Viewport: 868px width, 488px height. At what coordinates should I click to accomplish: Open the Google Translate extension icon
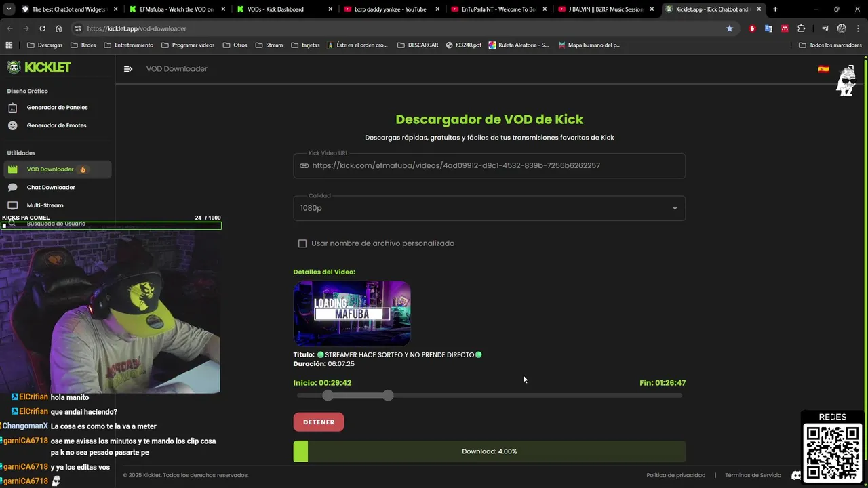coord(768,28)
